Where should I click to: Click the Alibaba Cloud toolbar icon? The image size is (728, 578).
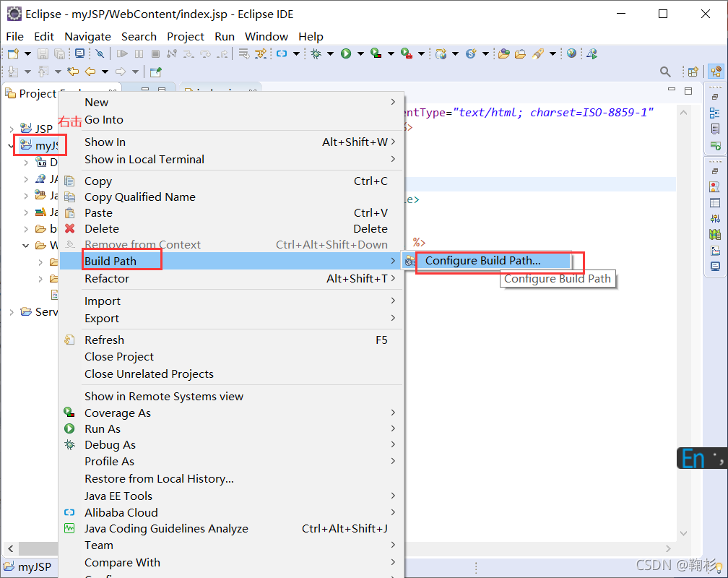[282, 54]
